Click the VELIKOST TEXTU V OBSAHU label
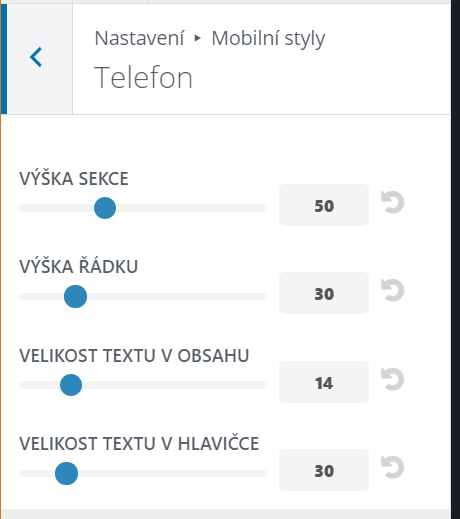This screenshot has width=460, height=519. coord(134,355)
